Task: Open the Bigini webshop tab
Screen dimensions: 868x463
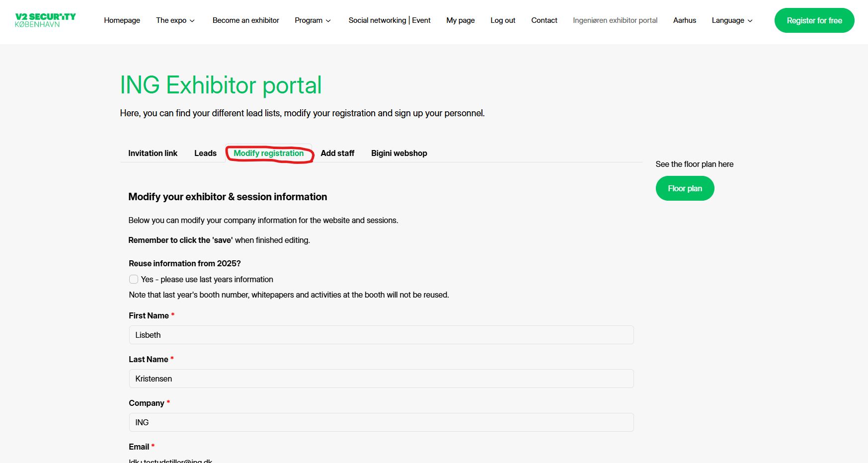Action: 399,153
